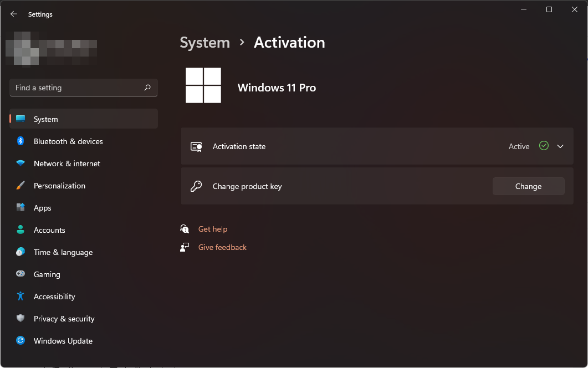
Task: Click the Activation state label
Action: [x=239, y=146]
